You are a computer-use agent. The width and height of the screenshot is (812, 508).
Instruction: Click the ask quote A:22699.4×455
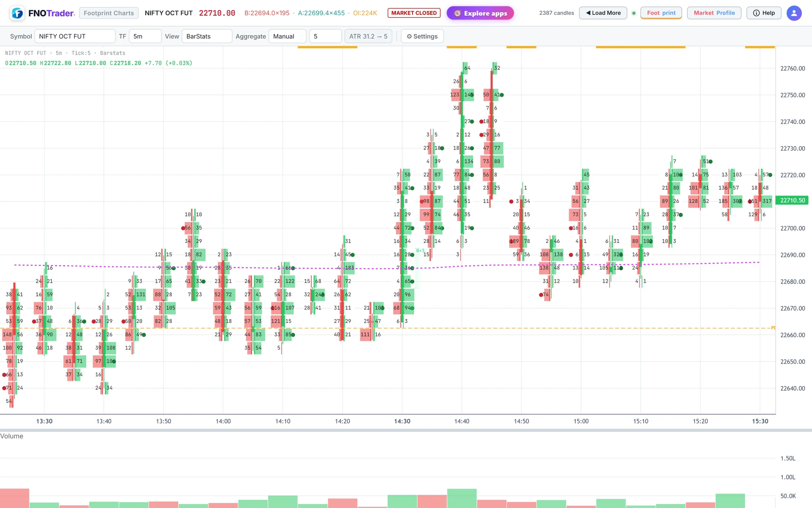[321, 13]
